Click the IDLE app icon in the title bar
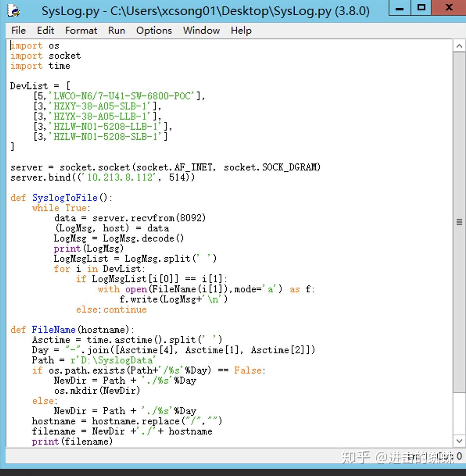Image resolution: width=466 pixels, height=476 pixels. coord(13,11)
